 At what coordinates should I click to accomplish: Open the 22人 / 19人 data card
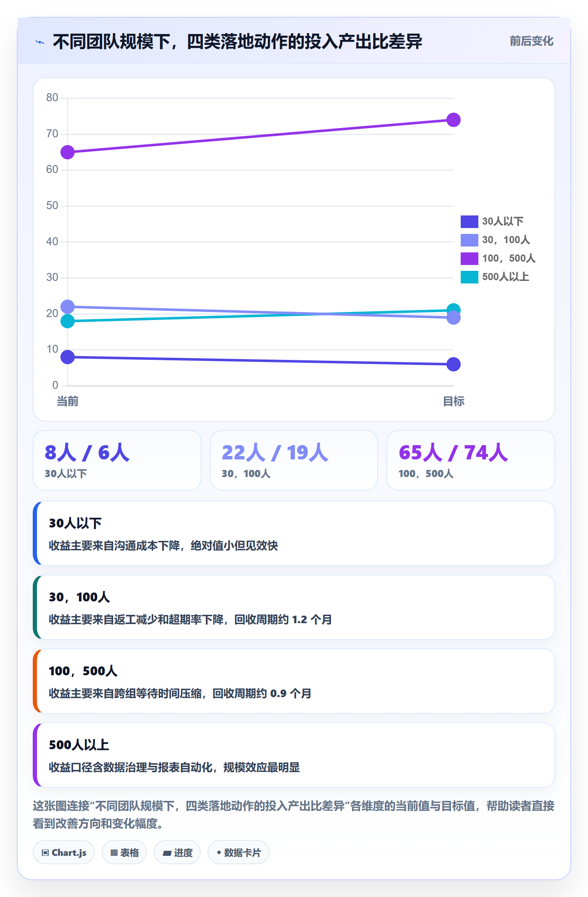(x=294, y=460)
